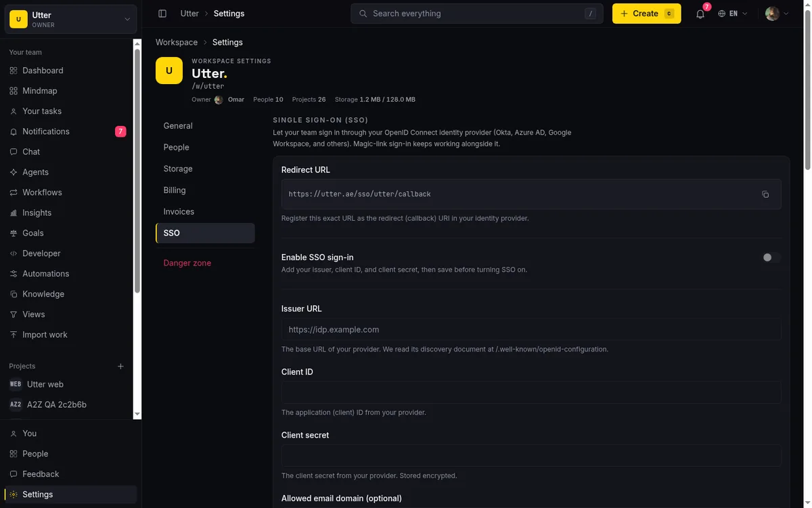Open the Mindmap icon in sidebar
The width and height of the screenshot is (812, 508).
[14, 91]
